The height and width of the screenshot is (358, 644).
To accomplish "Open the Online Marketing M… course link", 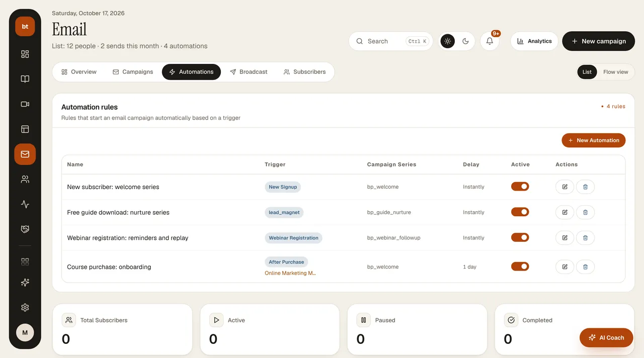I will click(x=290, y=273).
